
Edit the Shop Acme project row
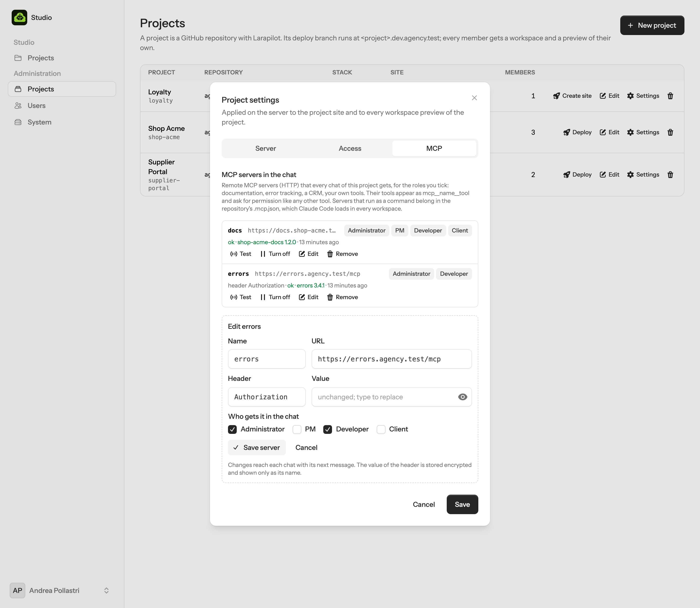click(x=609, y=132)
